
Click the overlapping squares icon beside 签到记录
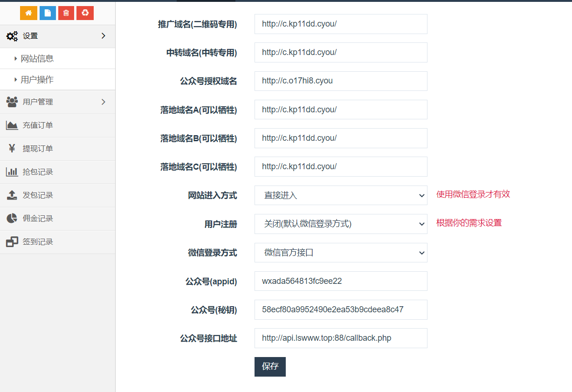[x=12, y=241]
